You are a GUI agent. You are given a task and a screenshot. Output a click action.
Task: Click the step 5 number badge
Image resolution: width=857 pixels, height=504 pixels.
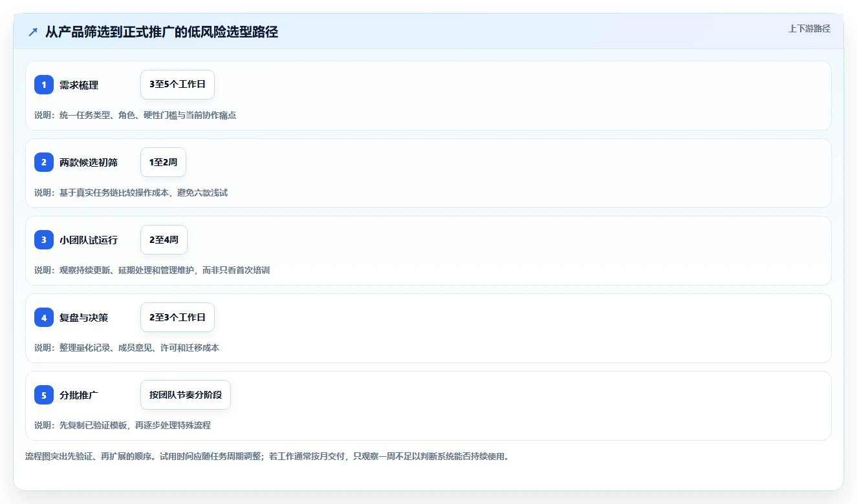point(44,395)
